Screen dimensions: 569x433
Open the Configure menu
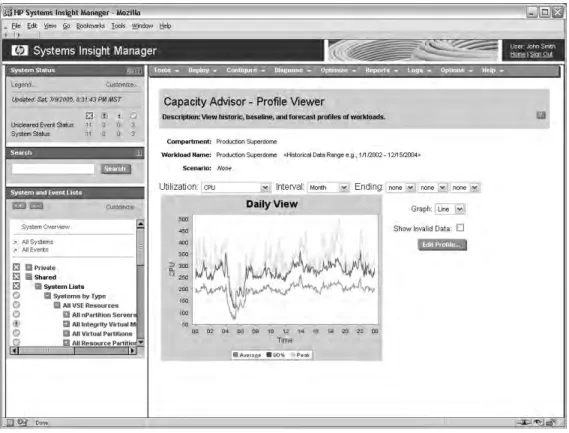click(x=246, y=70)
